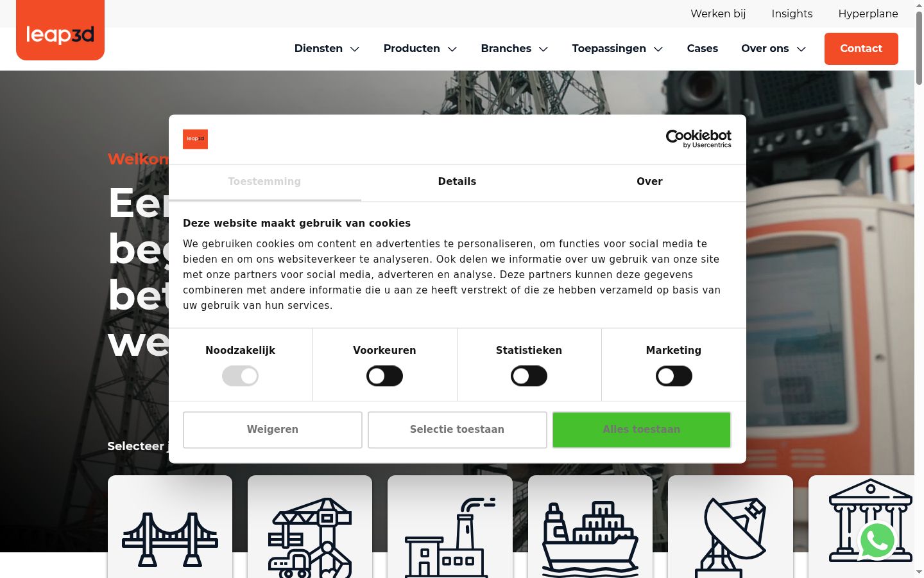Screen dimensions: 924x578
Task: Visit the Hyperplane link
Action: pyautogui.click(x=868, y=13)
